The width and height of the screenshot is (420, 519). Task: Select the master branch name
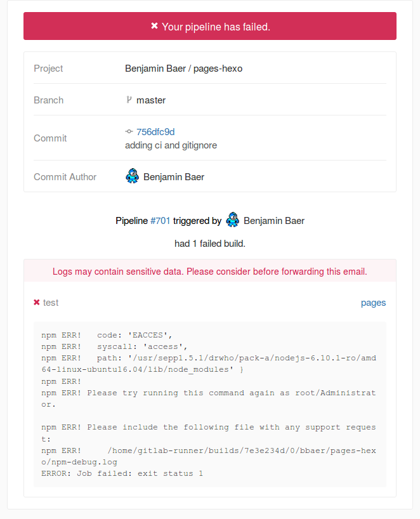click(x=151, y=100)
